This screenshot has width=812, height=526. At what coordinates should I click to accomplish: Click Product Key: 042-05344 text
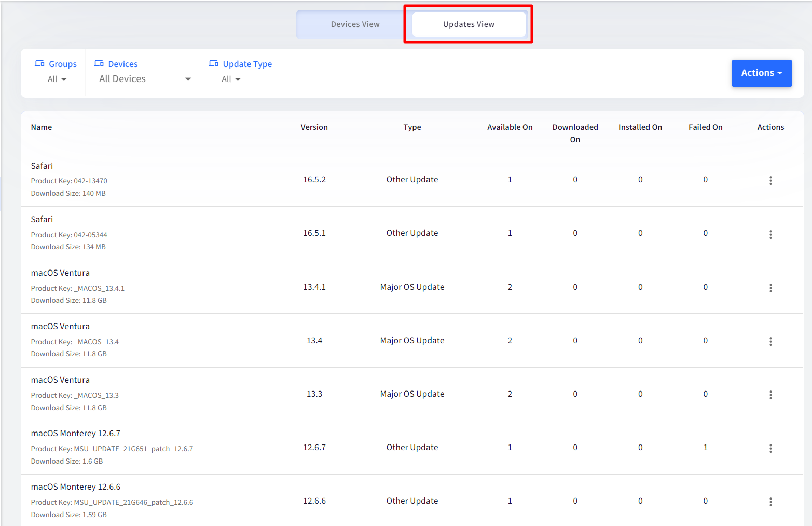[69, 235]
